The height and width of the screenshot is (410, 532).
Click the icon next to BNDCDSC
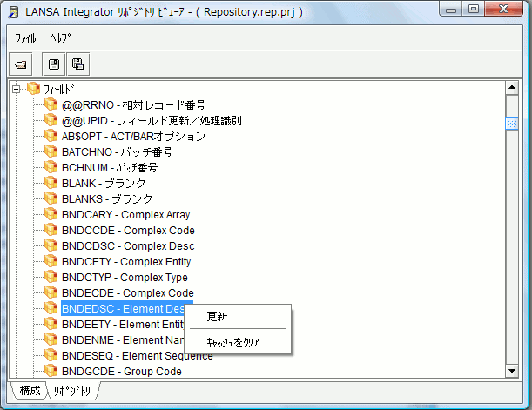(x=51, y=245)
